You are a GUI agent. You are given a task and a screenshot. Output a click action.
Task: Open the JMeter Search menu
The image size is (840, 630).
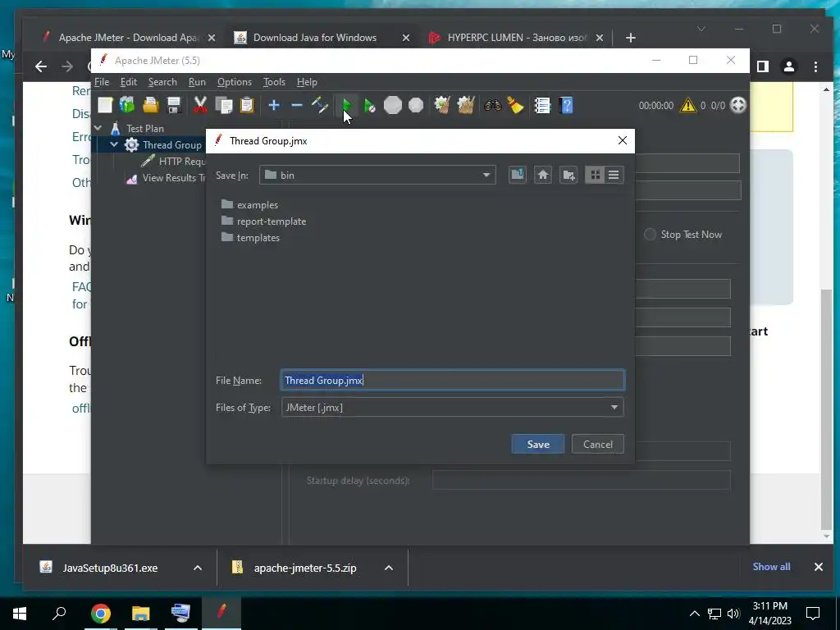pos(162,82)
